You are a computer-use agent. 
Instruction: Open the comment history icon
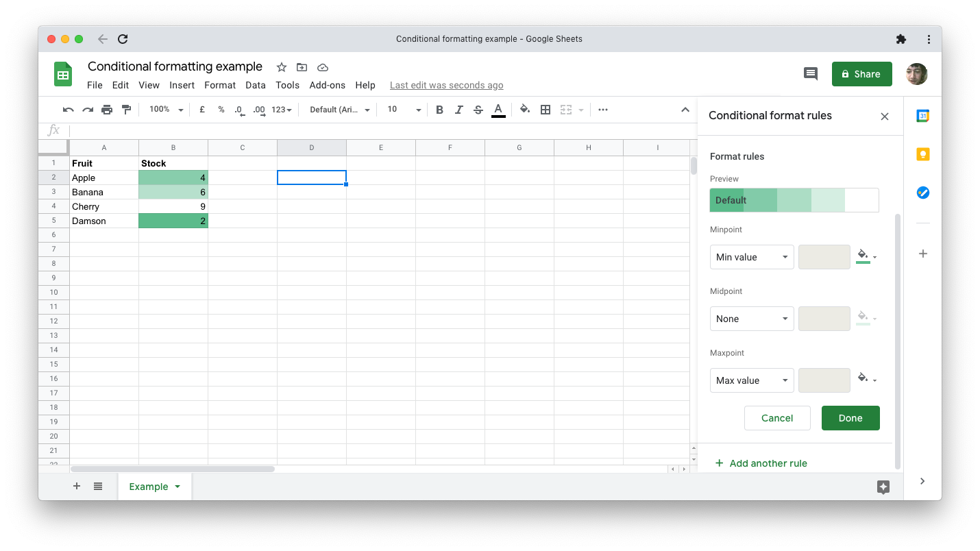click(810, 74)
